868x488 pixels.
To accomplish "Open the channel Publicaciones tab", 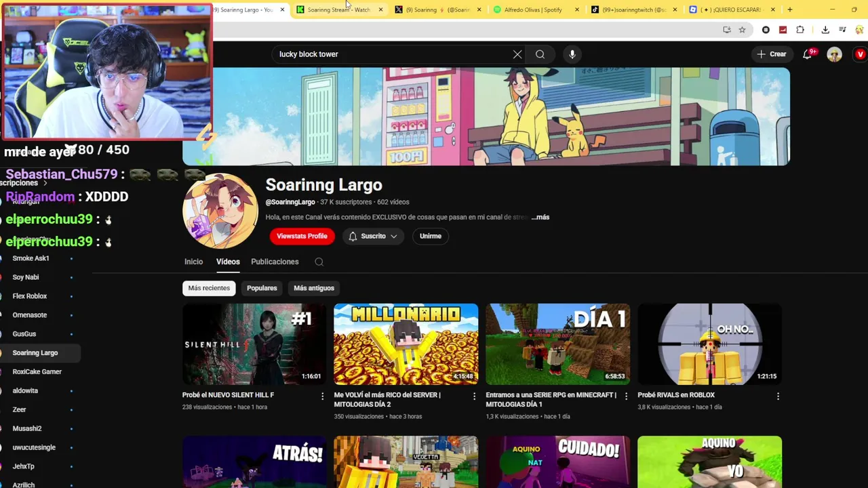I will (x=275, y=262).
